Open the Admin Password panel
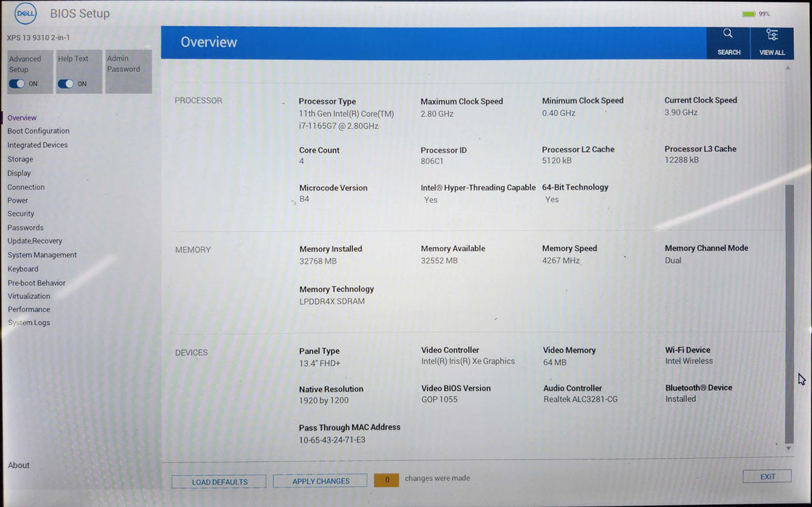Screen dimensions: 812x507 click(128, 72)
